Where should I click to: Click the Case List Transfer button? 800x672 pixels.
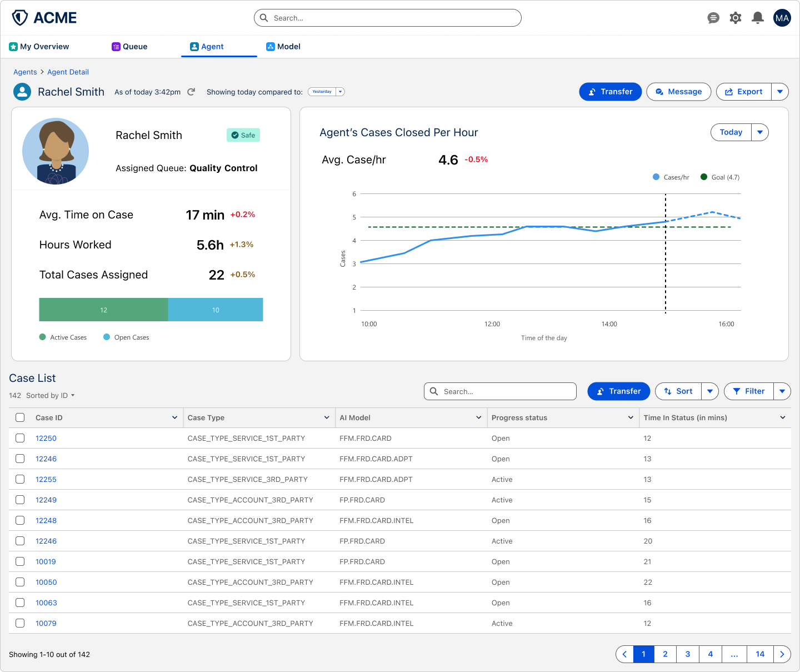[x=619, y=391]
